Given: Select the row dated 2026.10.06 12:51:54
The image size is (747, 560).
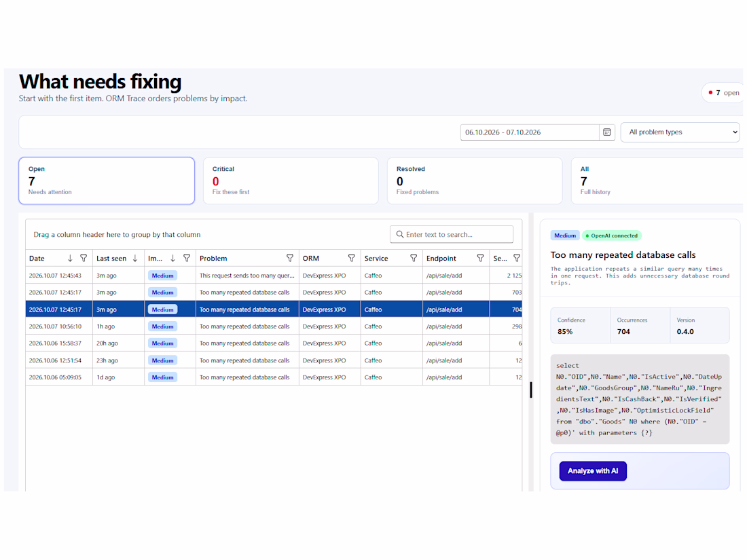Looking at the screenshot, I should [274, 360].
